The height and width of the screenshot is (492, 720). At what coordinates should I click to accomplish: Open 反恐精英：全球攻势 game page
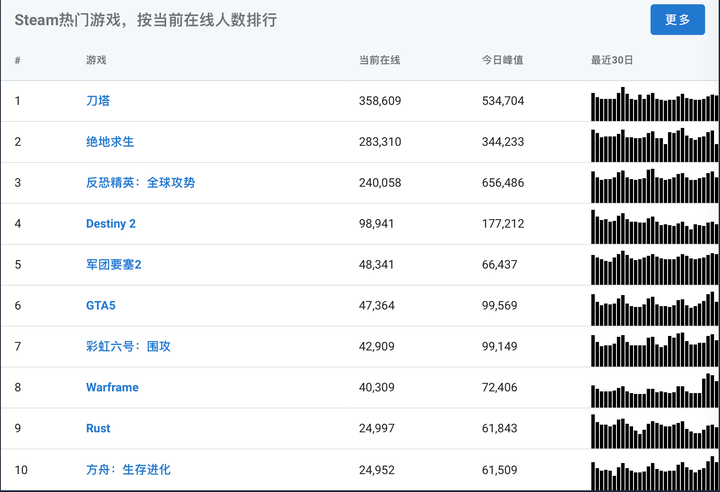[x=140, y=183]
